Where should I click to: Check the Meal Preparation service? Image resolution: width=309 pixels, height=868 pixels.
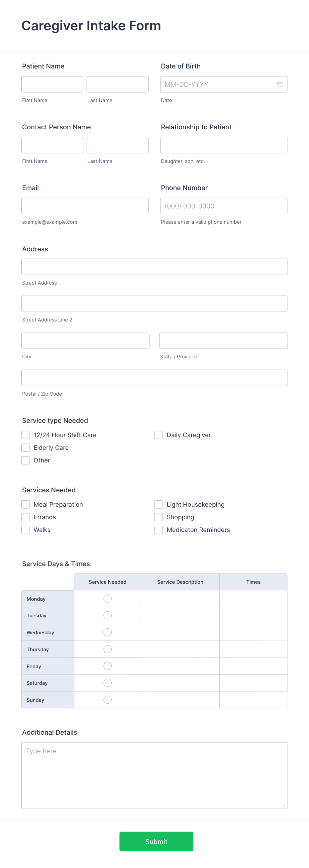25,504
